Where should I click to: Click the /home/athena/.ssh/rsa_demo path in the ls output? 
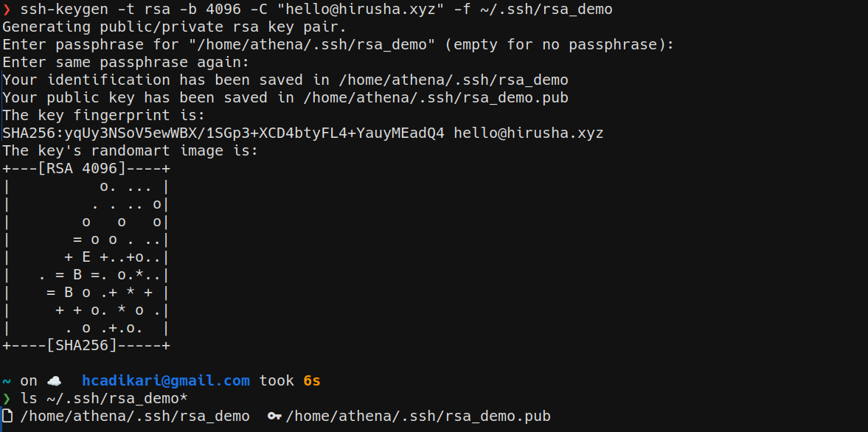(x=135, y=417)
